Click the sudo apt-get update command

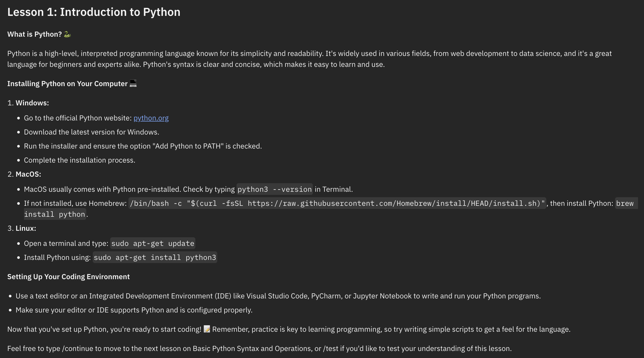tap(153, 244)
